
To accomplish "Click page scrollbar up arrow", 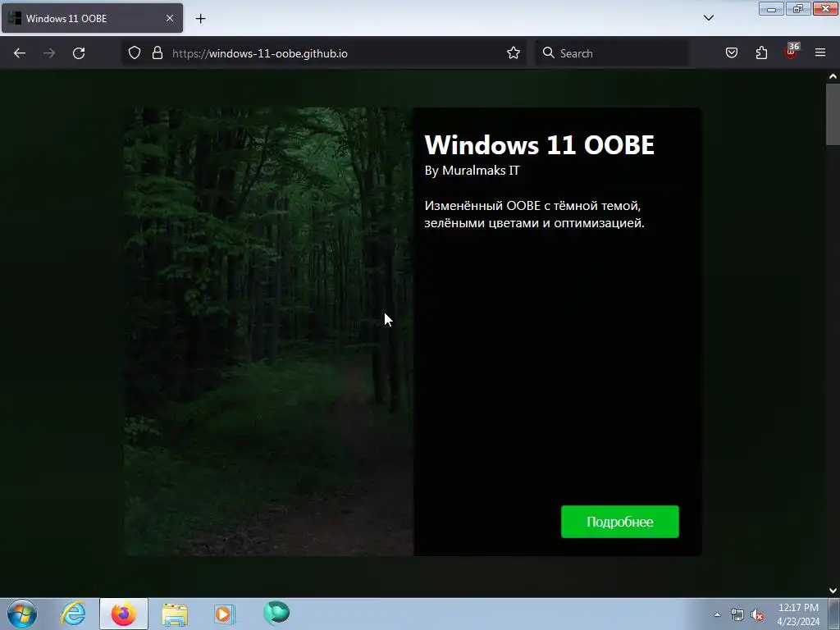I will point(833,76).
